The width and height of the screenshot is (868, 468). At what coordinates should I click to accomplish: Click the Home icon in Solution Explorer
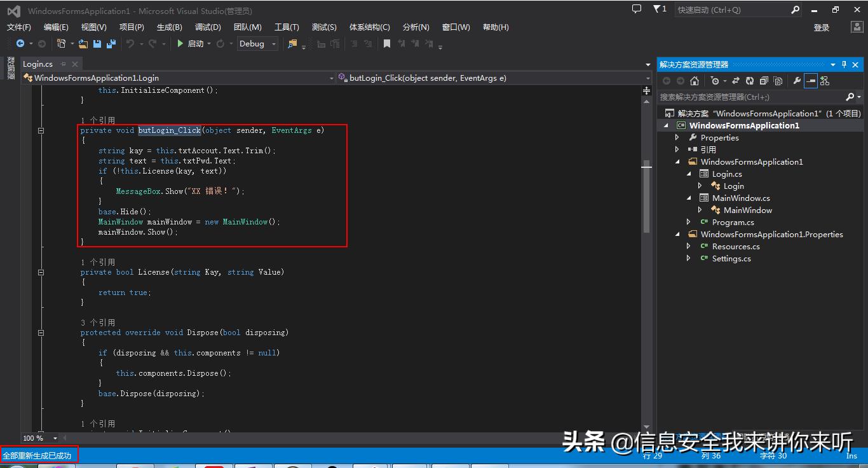[695, 81]
